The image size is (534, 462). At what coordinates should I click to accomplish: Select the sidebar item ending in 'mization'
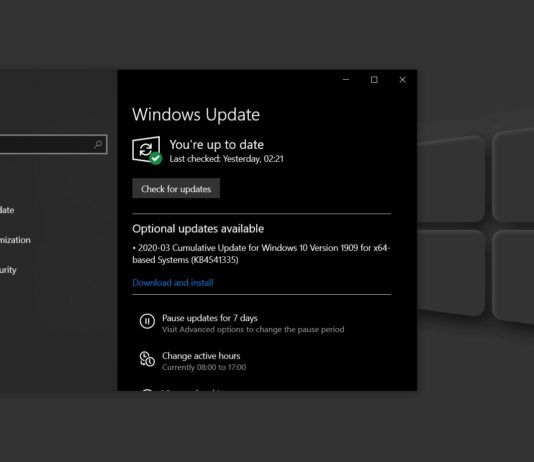pos(15,240)
